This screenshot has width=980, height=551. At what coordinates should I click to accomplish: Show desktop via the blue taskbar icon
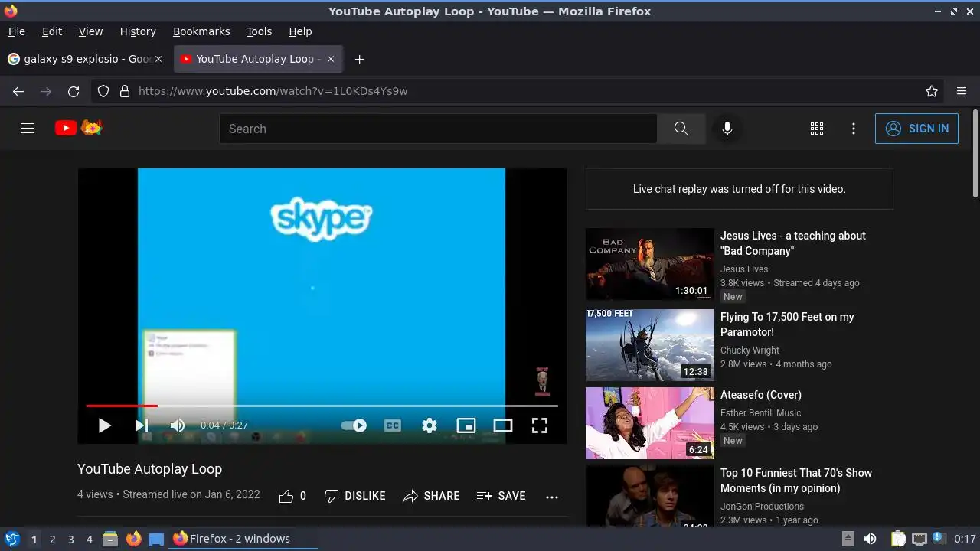point(156,539)
